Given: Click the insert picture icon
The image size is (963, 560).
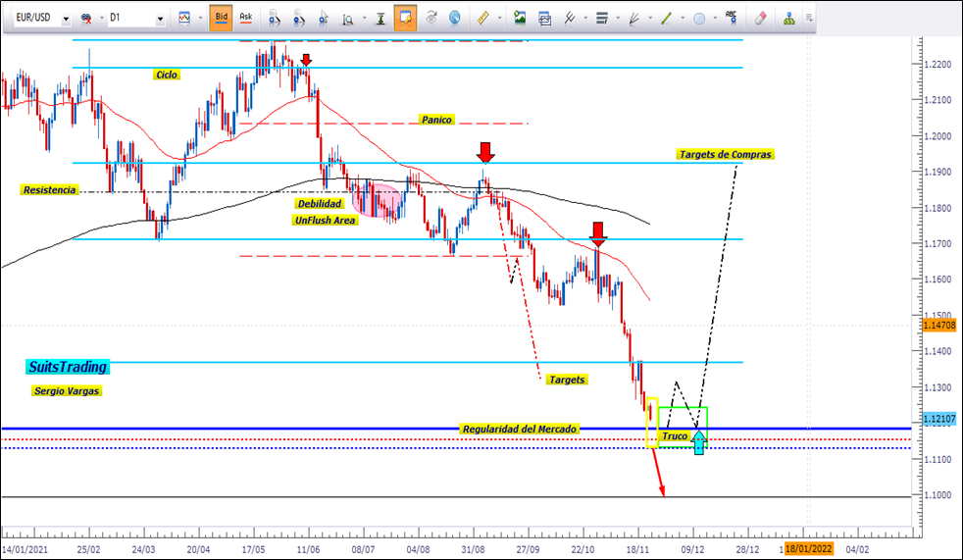Looking at the screenshot, I should click(520, 18).
